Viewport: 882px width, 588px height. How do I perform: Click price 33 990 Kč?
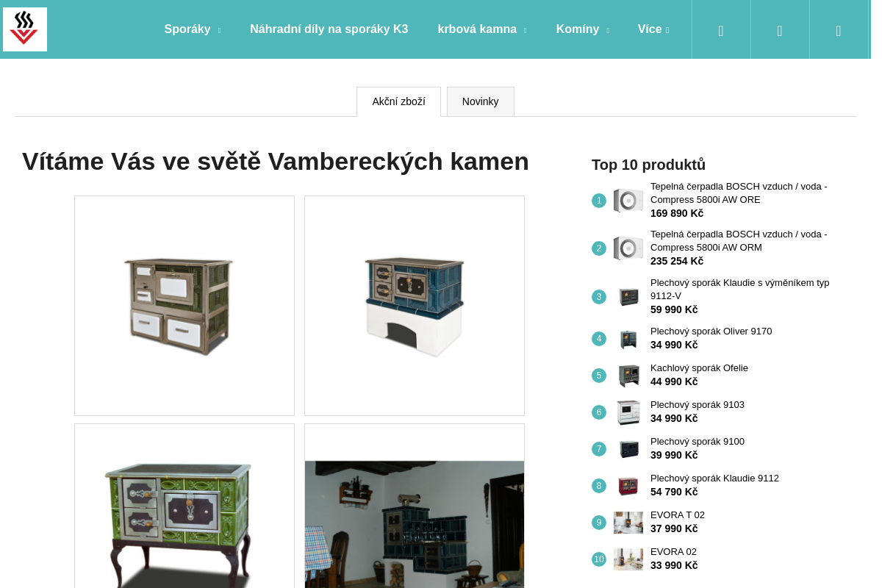[674, 565]
